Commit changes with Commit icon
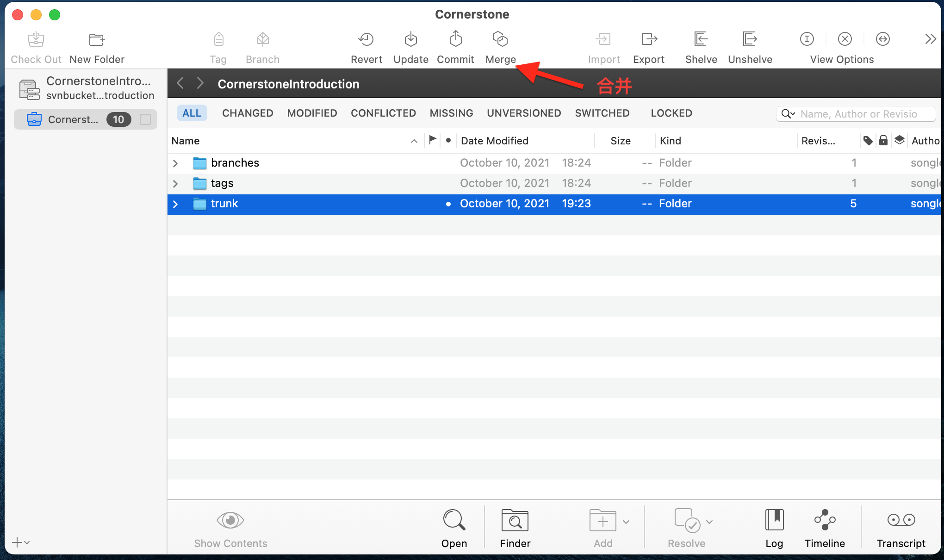 pyautogui.click(x=456, y=39)
